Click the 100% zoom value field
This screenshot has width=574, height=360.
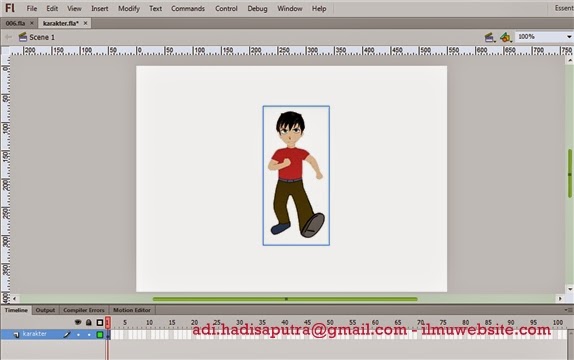[540, 37]
